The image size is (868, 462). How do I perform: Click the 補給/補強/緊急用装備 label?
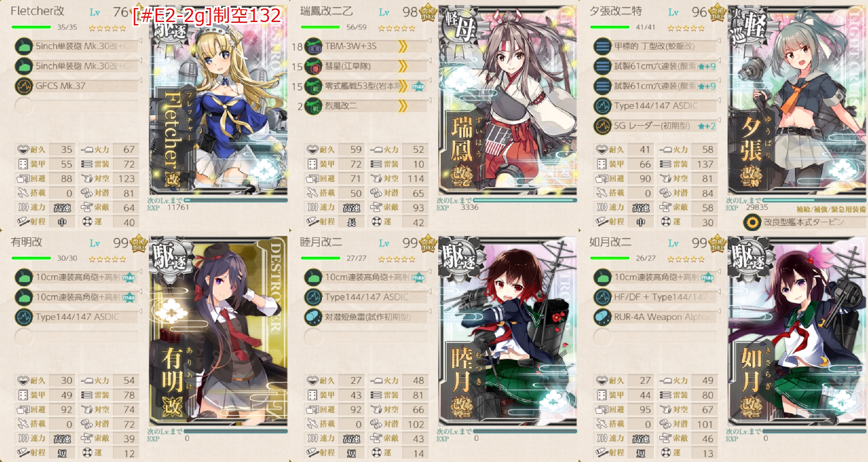click(x=831, y=209)
